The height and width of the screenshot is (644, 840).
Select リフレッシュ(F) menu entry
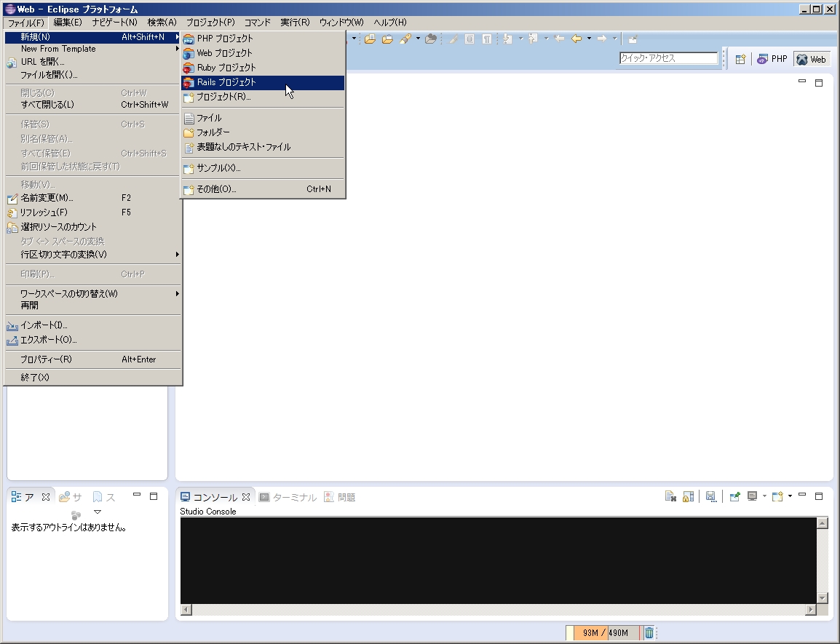(93, 212)
